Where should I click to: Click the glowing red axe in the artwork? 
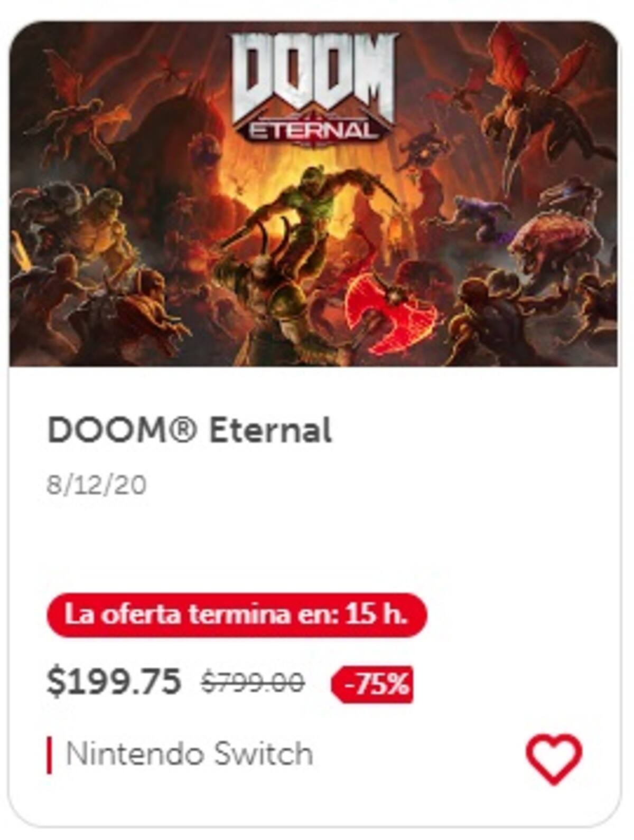click(391, 312)
